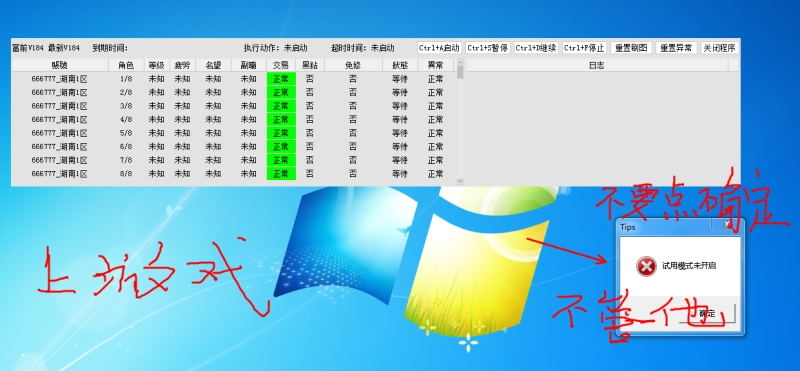
Task: Click 等级 未知 cell in 1/8 row
Action: [157, 79]
